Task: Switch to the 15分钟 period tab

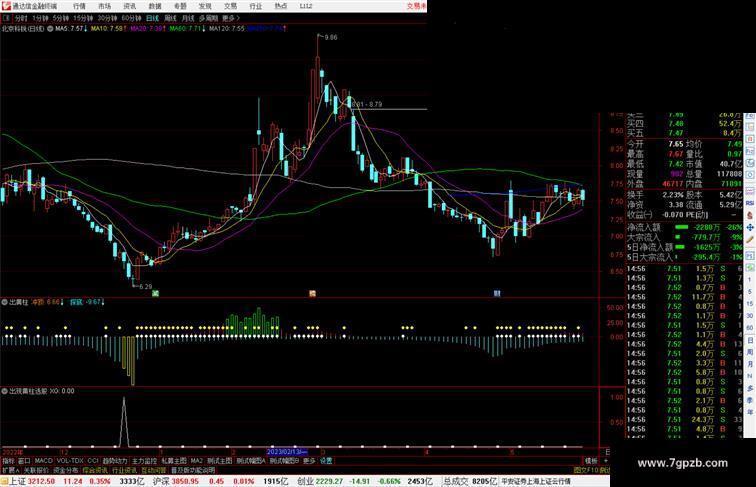Action: [83, 18]
